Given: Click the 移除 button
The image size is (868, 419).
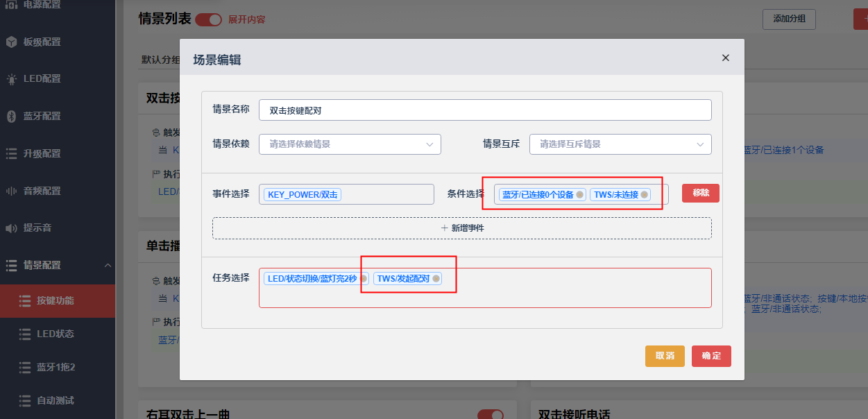Looking at the screenshot, I should click(x=701, y=193).
